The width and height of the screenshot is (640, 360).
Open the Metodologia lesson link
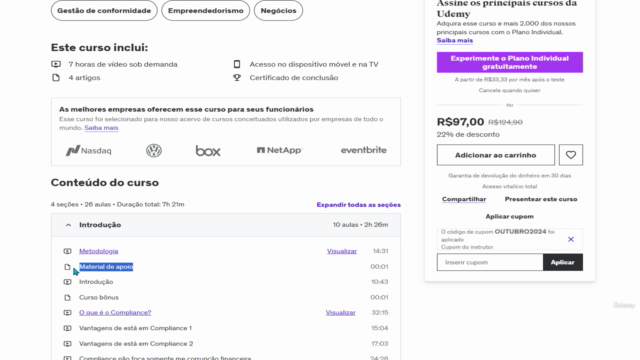[x=98, y=251]
